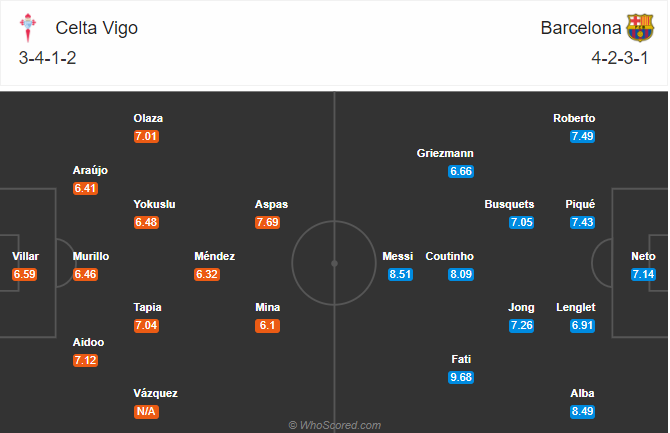The width and height of the screenshot is (670, 433).
Task: Click the Busquets player name
Action: [x=509, y=204]
